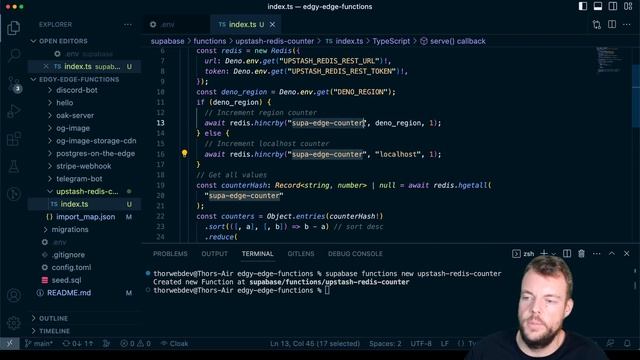
Task: Open terminal panel more actions ellipsis
Action: [596, 253]
